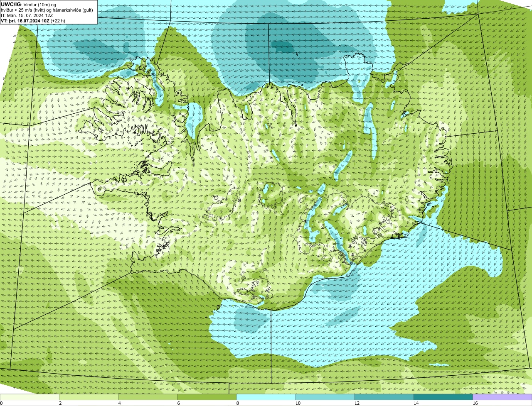Viewport: 532px width, 406px height.
Task: Click the legend scale label '8'
Action: (238, 403)
